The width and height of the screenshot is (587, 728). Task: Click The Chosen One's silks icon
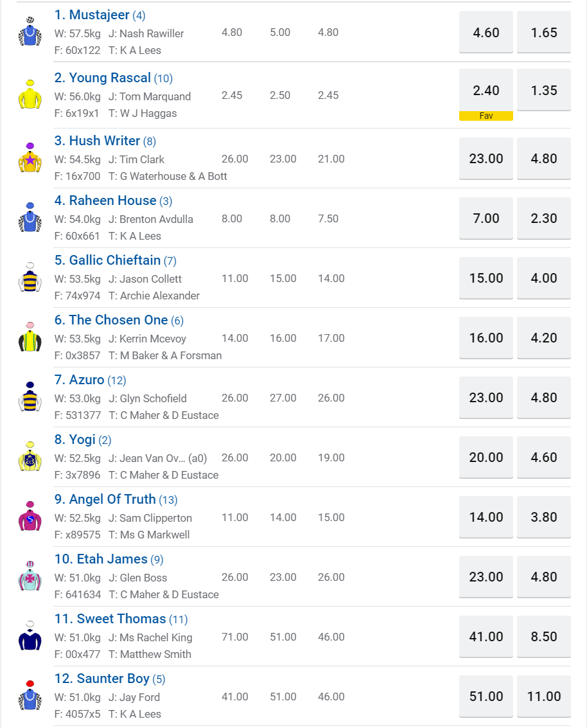tap(30, 337)
